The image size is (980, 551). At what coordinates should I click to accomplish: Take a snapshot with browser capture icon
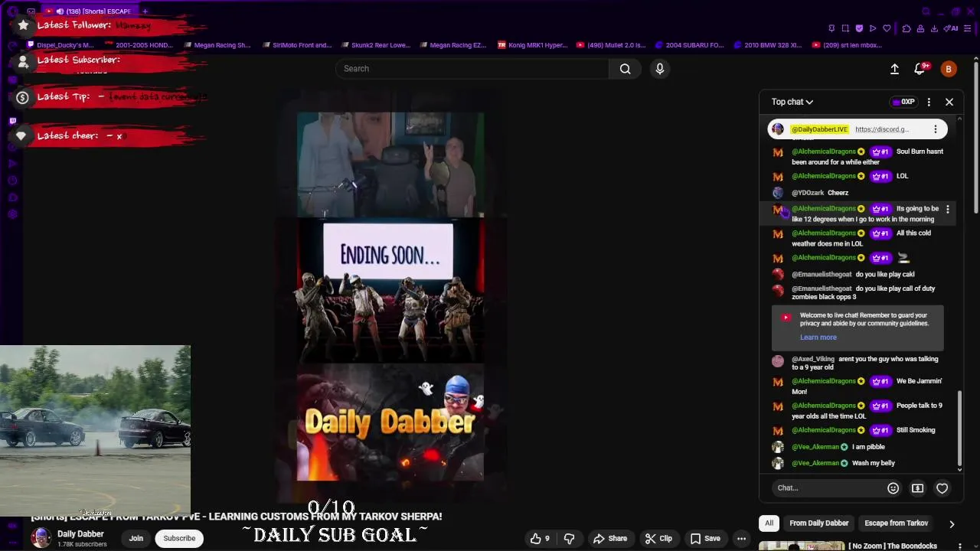[845, 29]
